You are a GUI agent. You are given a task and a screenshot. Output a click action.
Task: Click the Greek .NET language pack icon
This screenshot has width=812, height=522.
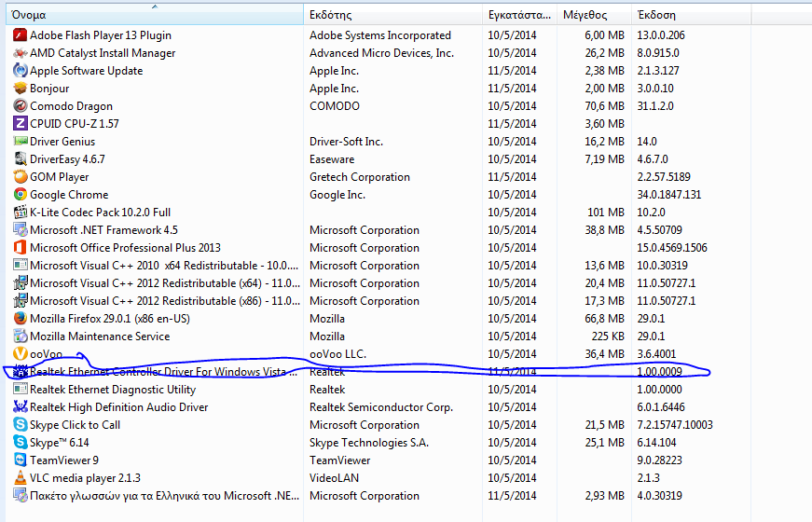pyautogui.click(x=21, y=496)
